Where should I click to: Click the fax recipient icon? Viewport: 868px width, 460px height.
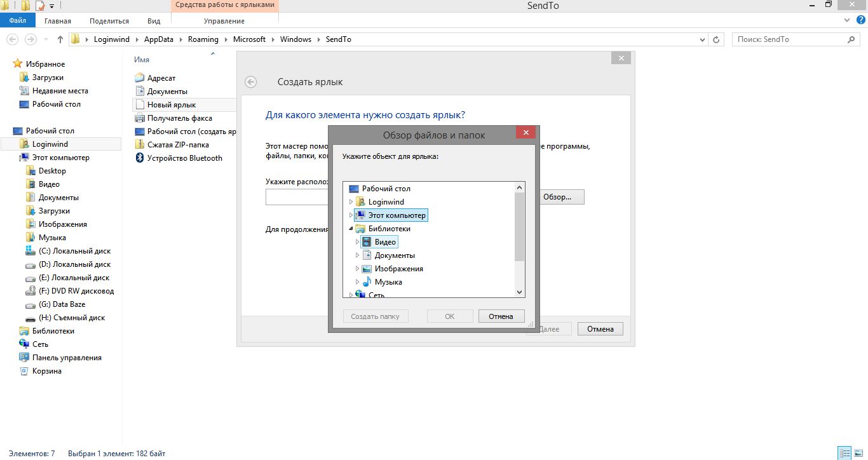click(140, 118)
